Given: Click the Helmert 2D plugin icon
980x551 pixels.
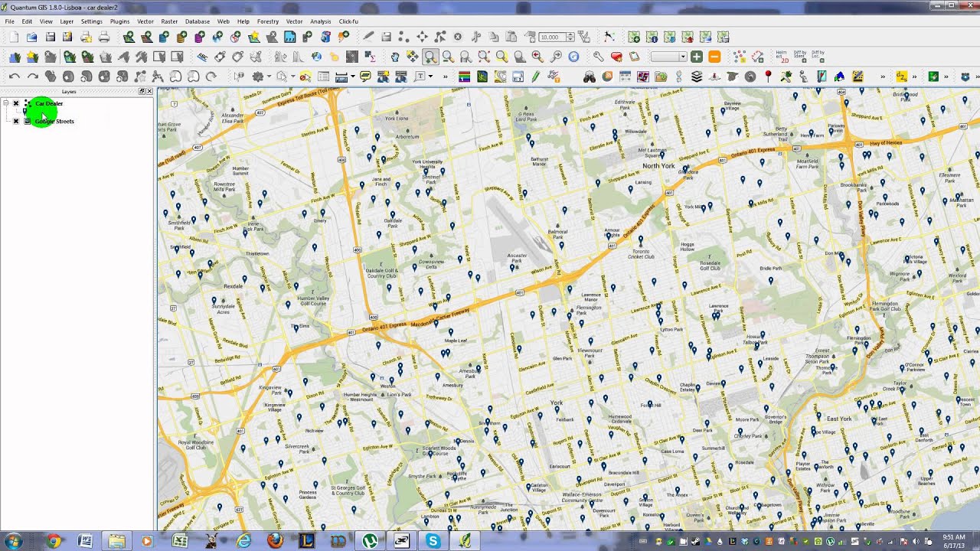Looking at the screenshot, I should [x=782, y=57].
